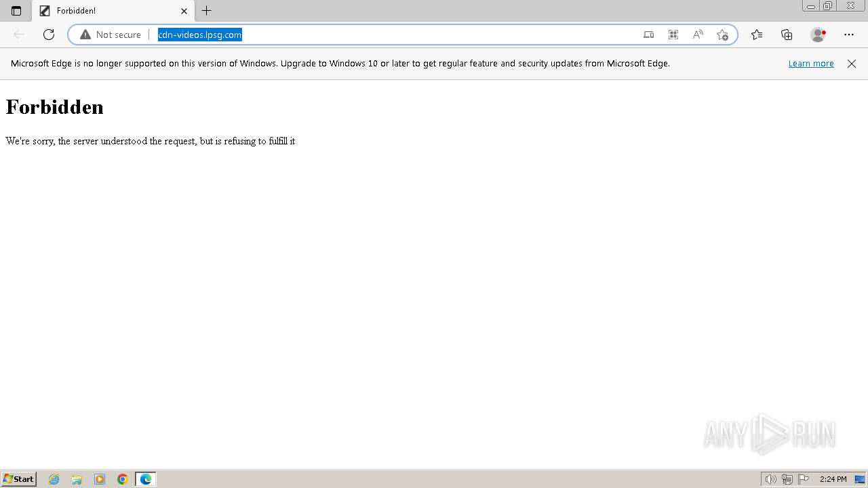The width and height of the screenshot is (868, 488).
Task: Open File Explorer from taskbar
Action: click(x=77, y=479)
